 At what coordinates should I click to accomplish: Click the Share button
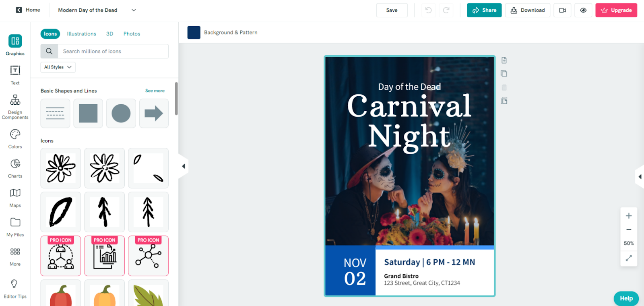[484, 10]
